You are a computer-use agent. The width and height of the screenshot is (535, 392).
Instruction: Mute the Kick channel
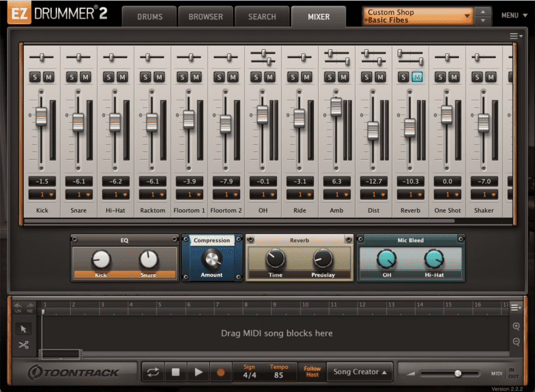49,77
